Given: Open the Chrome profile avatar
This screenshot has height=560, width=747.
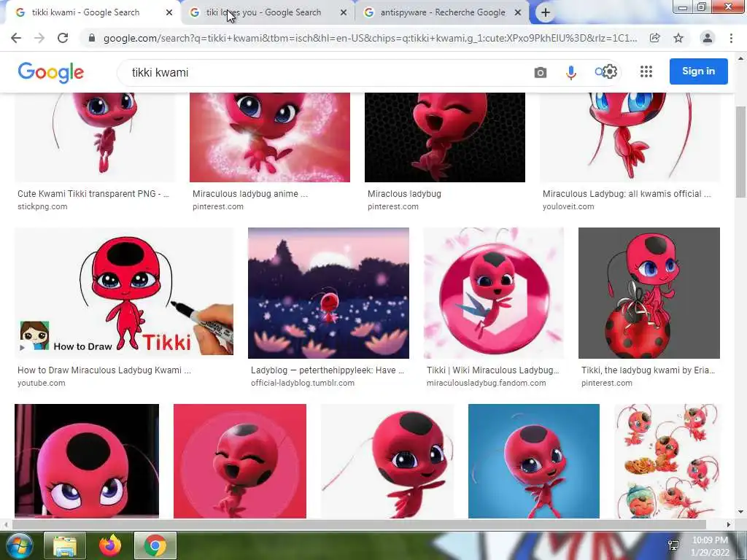Looking at the screenshot, I should [x=708, y=38].
